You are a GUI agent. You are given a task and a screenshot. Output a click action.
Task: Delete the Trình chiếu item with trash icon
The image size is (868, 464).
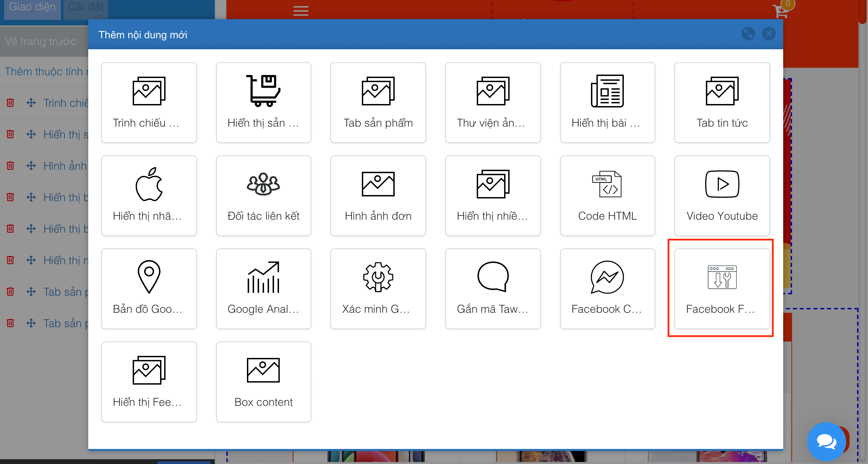(x=10, y=103)
